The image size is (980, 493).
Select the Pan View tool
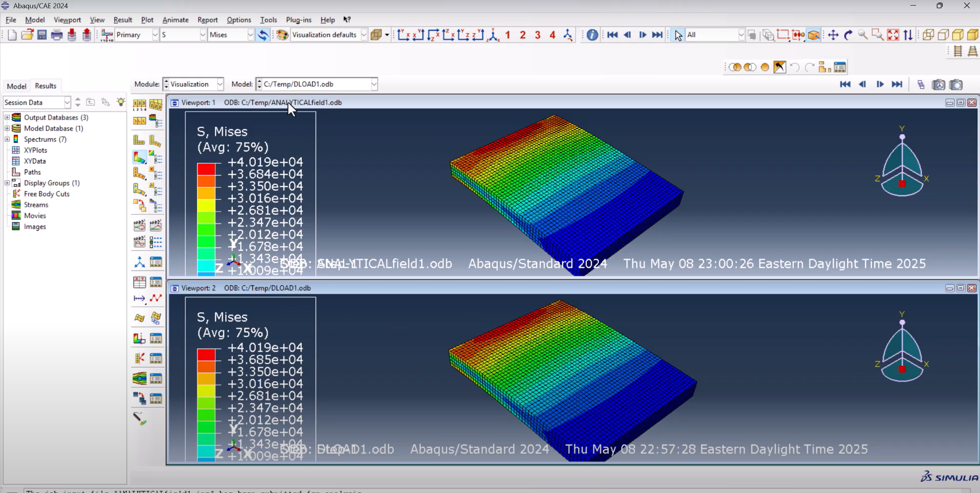833,35
